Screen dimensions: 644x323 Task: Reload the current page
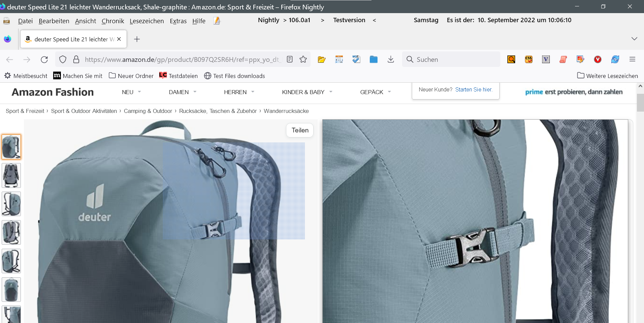[44, 59]
